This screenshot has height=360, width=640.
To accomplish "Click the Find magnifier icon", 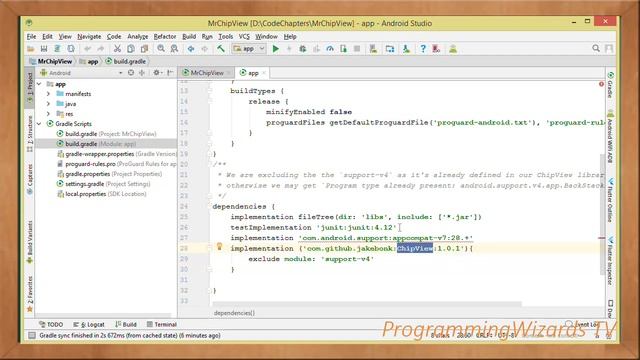I will click(x=161, y=49).
